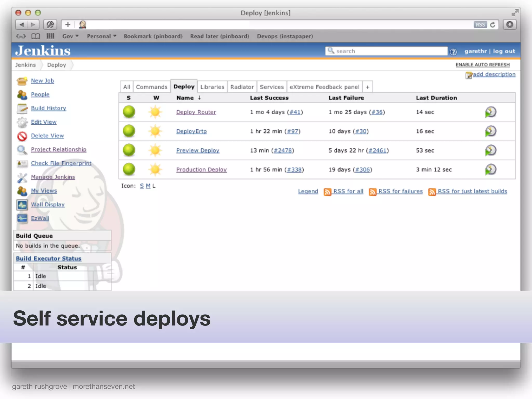Viewport: 532px width, 399px height.
Task: Click the Project Relationship magnifier icon
Action: pyautogui.click(x=22, y=150)
